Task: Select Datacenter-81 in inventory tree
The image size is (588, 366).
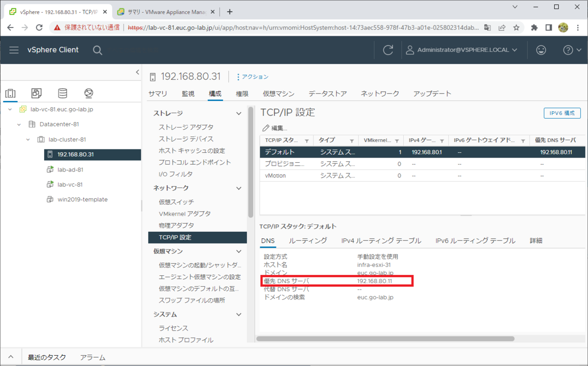Action: pyautogui.click(x=59, y=124)
